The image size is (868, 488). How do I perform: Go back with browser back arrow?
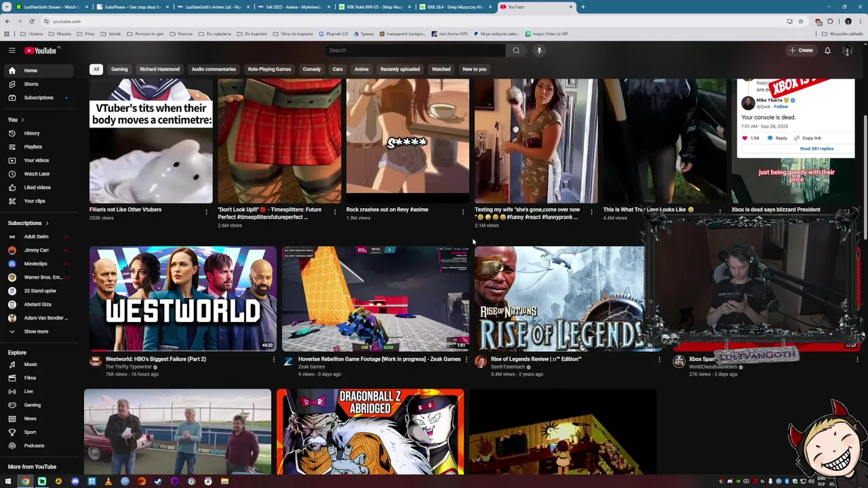click(x=7, y=21)
